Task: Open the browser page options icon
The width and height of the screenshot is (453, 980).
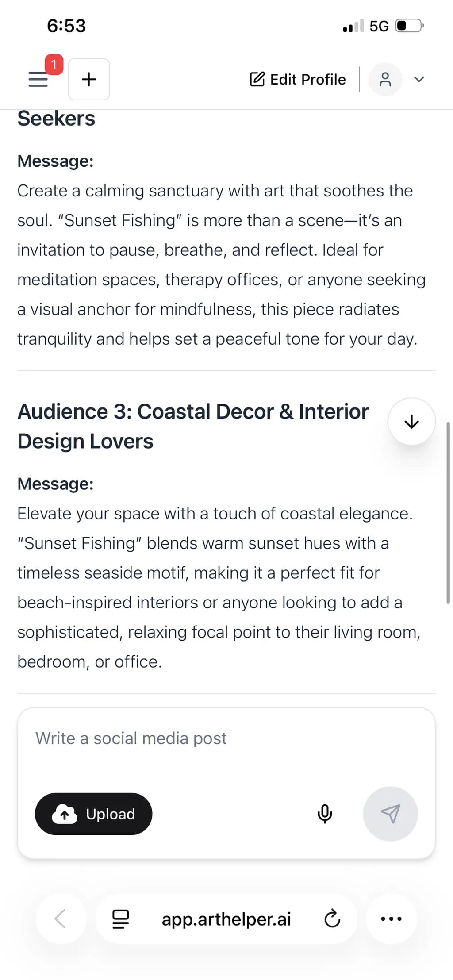Action: 120,919
